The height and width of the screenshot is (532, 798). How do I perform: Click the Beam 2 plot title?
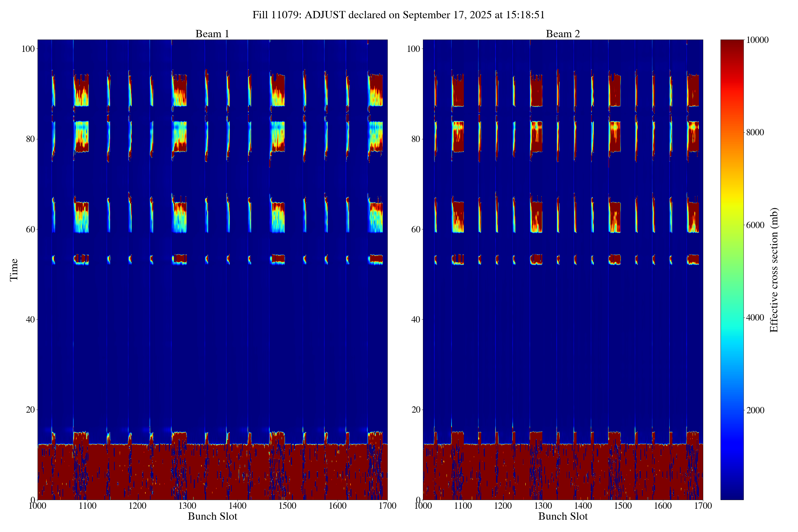(x=563, y=34)
